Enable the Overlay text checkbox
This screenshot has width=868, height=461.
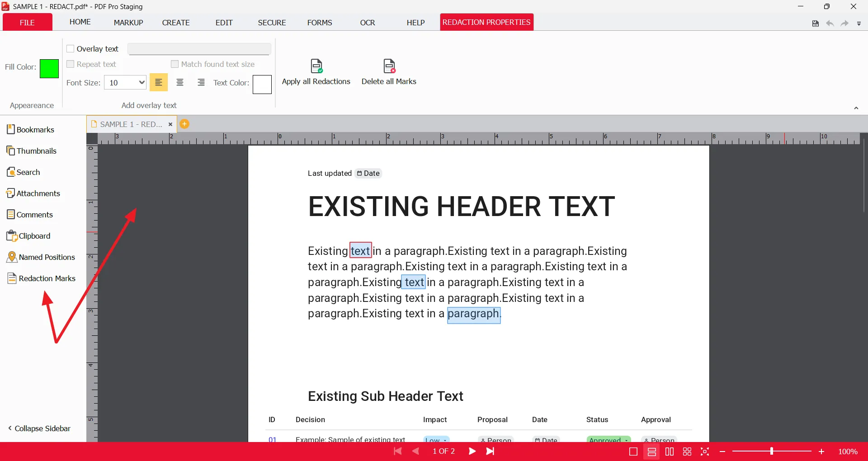click(71, 49)
